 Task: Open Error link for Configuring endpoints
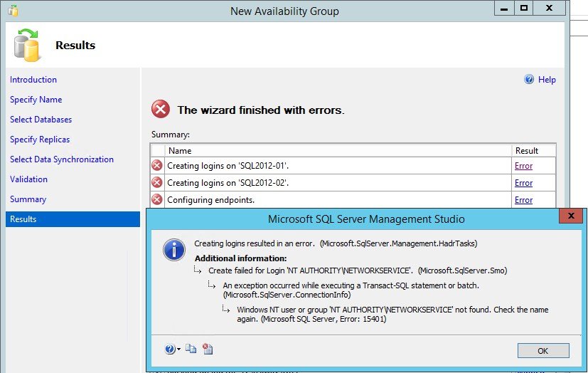[523, 200]
